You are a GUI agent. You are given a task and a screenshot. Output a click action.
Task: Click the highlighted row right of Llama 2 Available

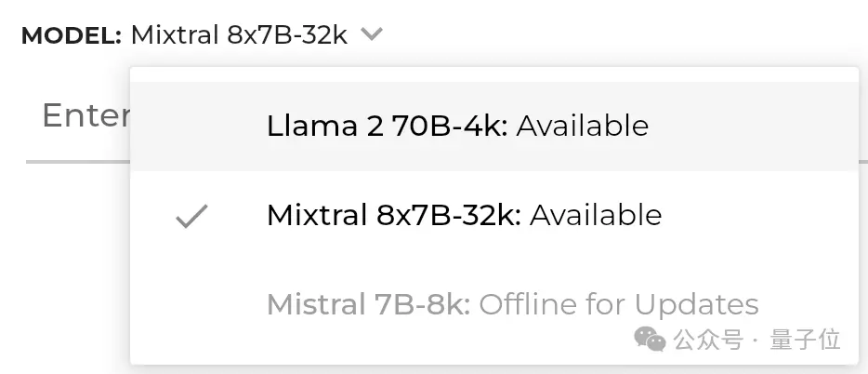(x=753, y=127)
